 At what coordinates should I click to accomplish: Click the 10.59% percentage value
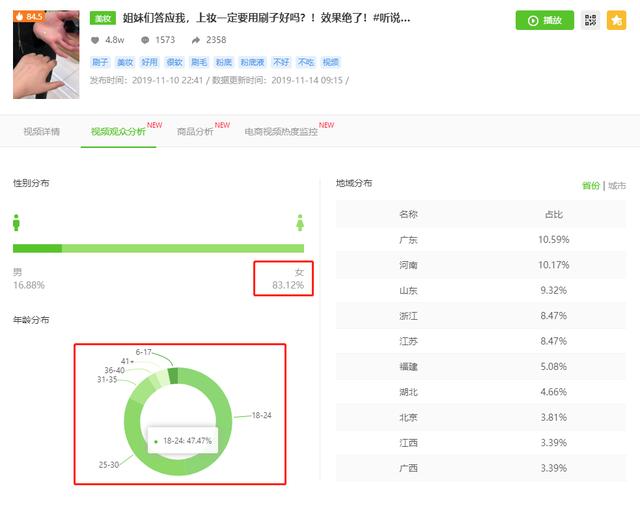click(553, 240)
